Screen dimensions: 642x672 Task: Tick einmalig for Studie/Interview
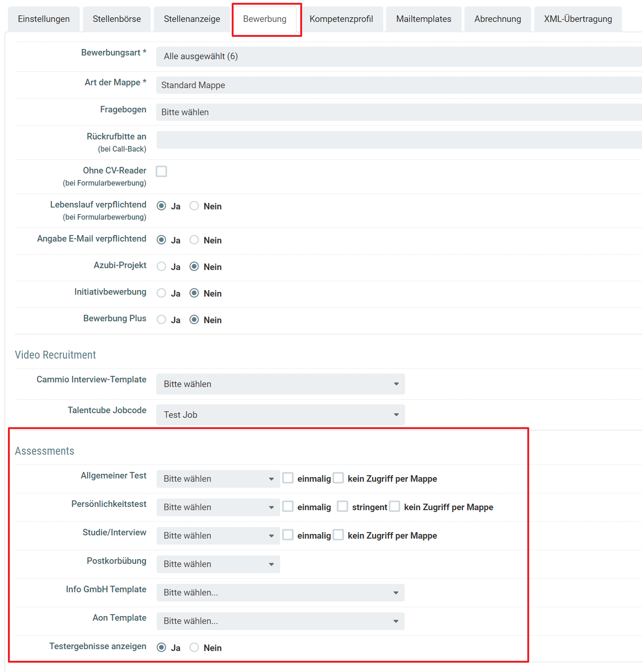click(x=288, y=535)
